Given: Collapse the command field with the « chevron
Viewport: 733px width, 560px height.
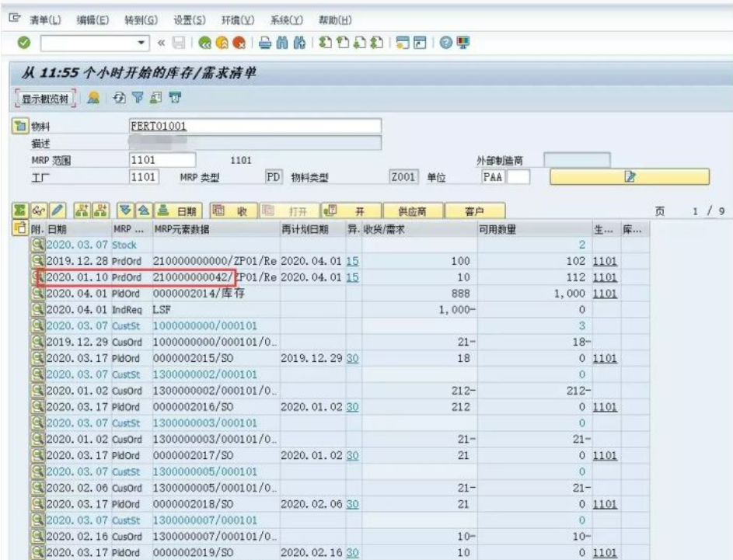Looking at the screenshot, I should point(161,43).
